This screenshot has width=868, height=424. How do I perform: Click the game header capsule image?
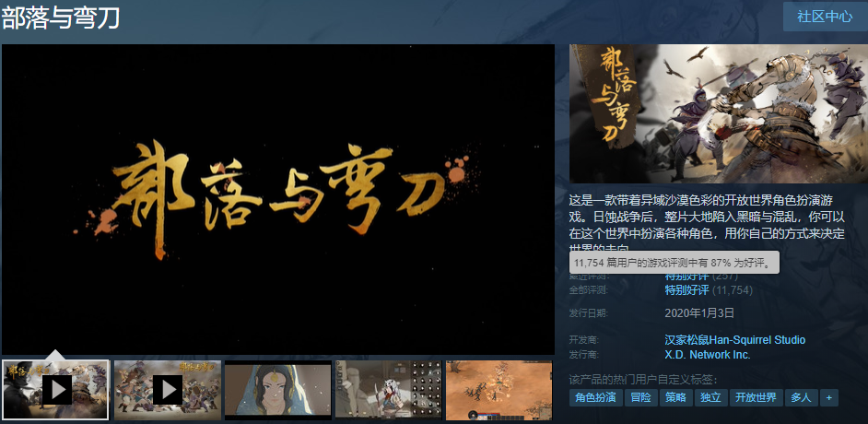pyautogui.click(x=719, y=113)
